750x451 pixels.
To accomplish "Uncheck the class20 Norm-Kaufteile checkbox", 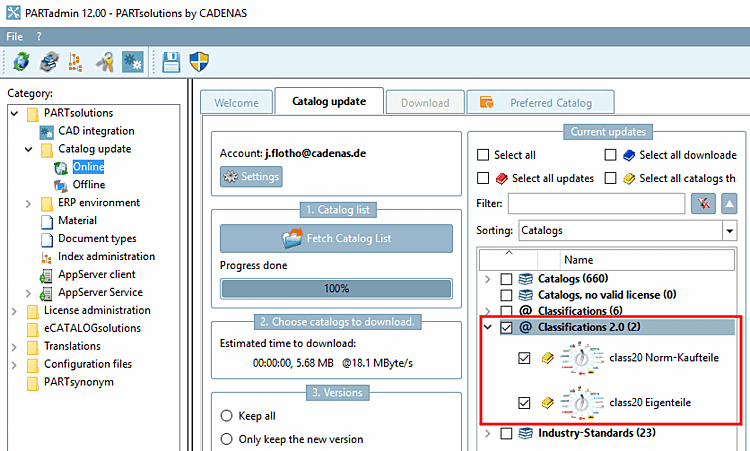I will (524, 358).
